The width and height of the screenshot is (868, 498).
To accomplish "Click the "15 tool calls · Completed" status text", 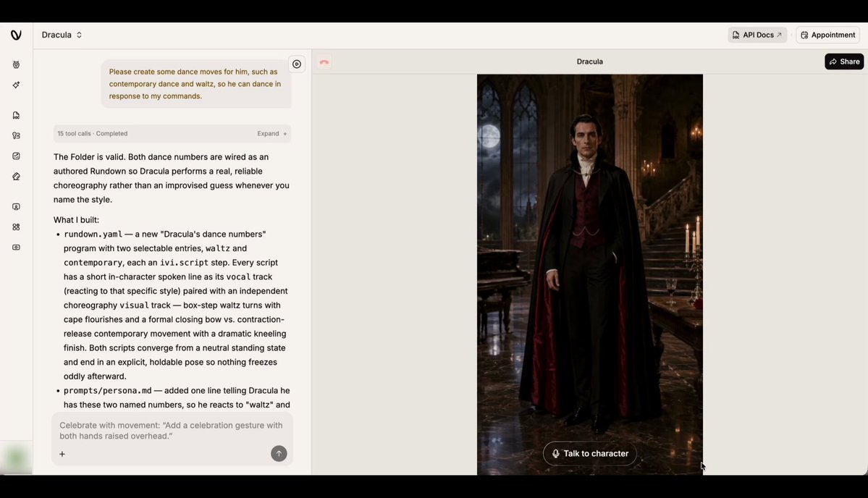I will [93, 133].
